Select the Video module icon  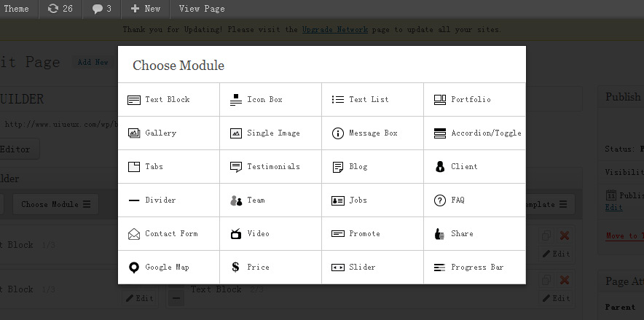pos(236,234)
